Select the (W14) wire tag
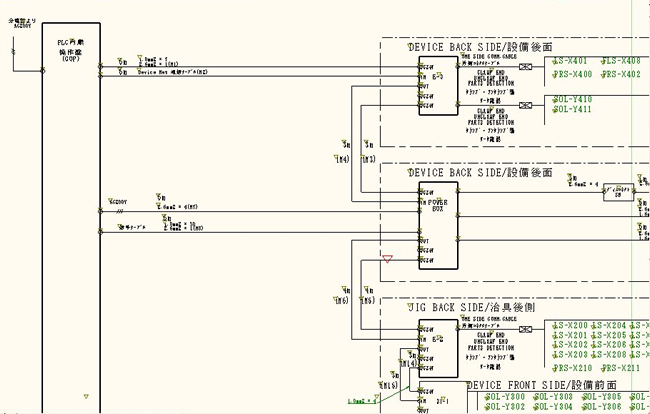 pyautogui.click(x=407, y=363)
